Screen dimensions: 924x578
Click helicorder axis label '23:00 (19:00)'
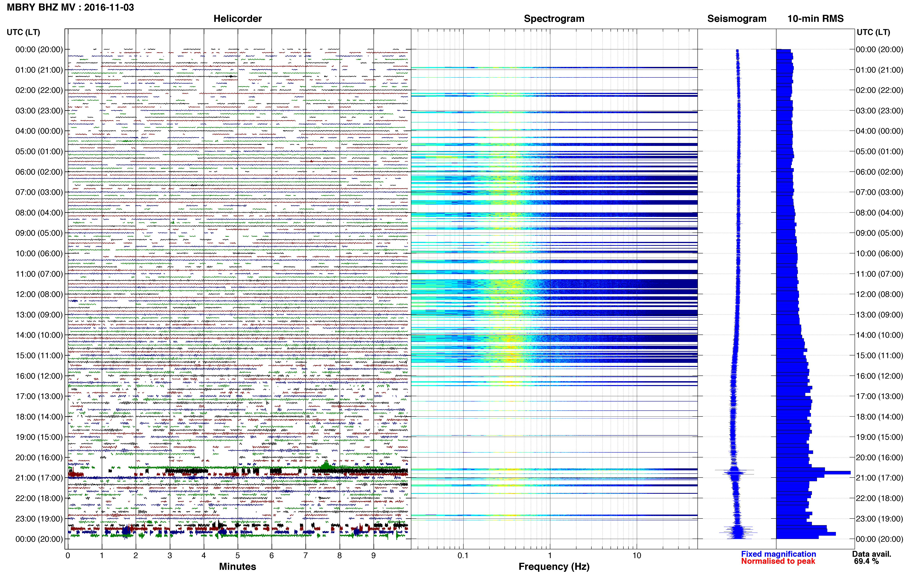click(x=39, y=519)
